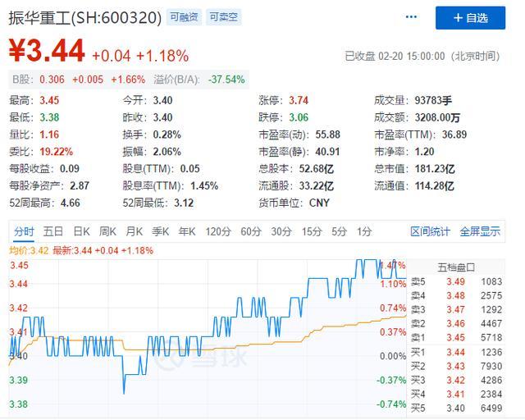Open the three-dot more options menu

point(411,17)
